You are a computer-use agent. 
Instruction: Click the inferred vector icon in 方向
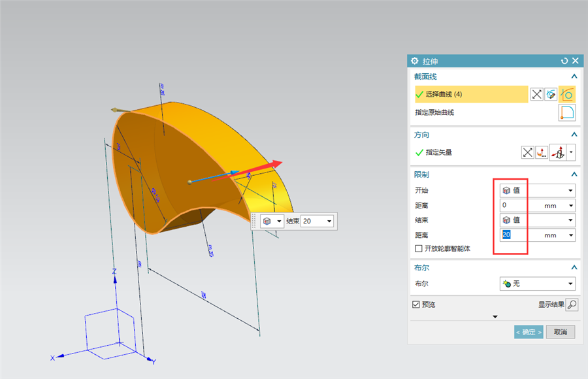(558, 152)
